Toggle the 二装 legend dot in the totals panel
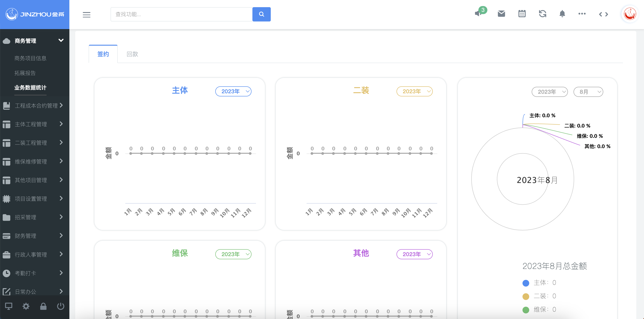The image size is (644, 319). [x=526, y=296]
